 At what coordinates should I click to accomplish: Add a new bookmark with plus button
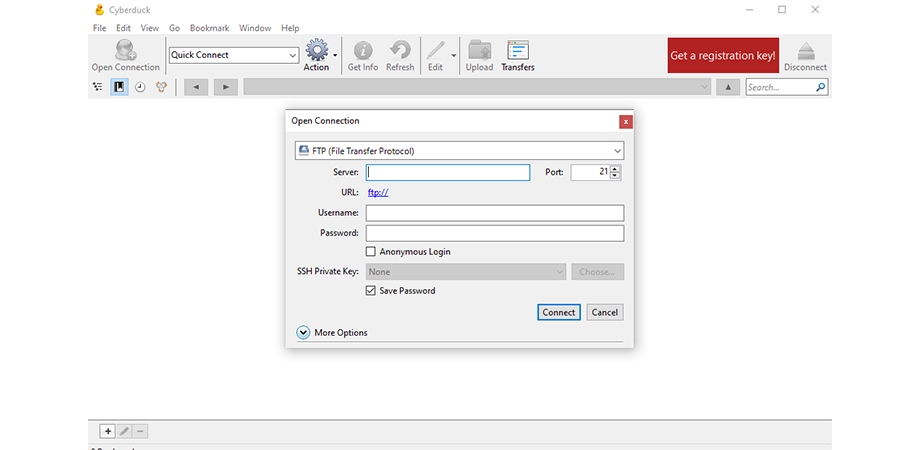coord(107,431)
